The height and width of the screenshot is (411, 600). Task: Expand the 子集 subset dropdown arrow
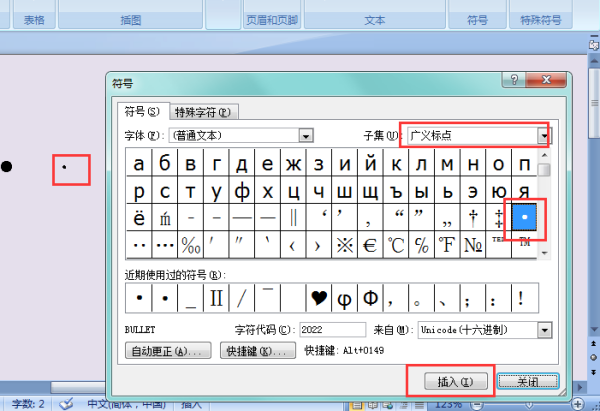(543, 135)
